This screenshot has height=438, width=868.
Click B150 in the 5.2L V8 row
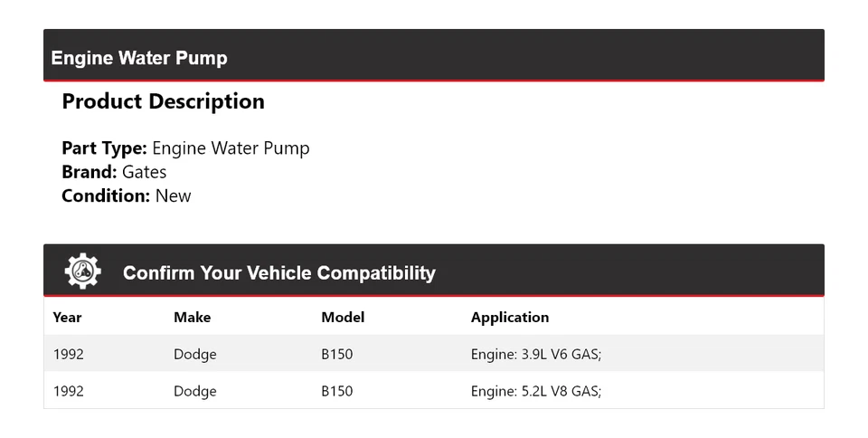[x=336, y=392]
